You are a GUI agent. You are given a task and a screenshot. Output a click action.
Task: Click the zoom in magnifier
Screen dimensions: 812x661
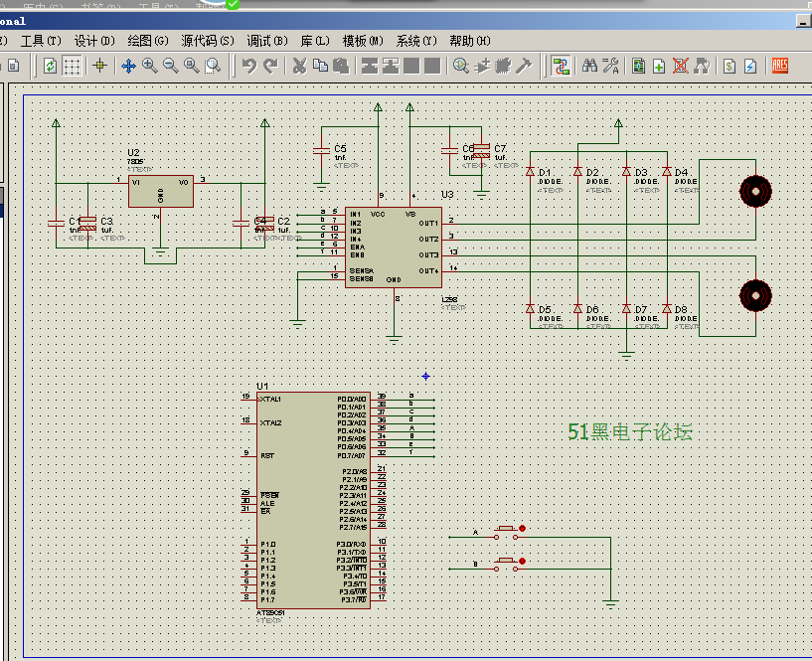[x=149, y=66]
